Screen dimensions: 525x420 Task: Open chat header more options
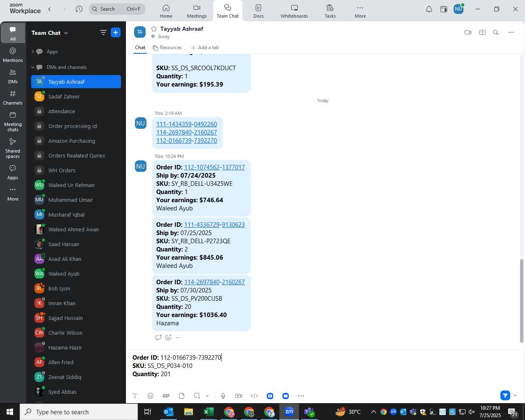[511, 32]
